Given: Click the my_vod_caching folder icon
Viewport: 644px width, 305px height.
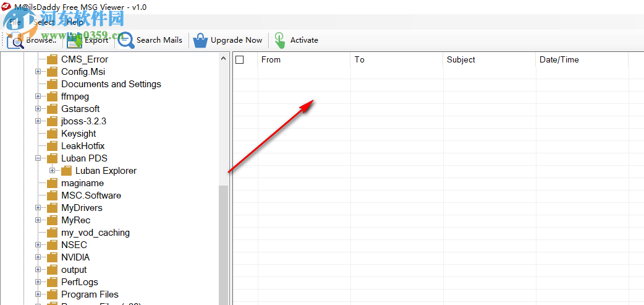Looking at the screenshot, I should point(52,233).
